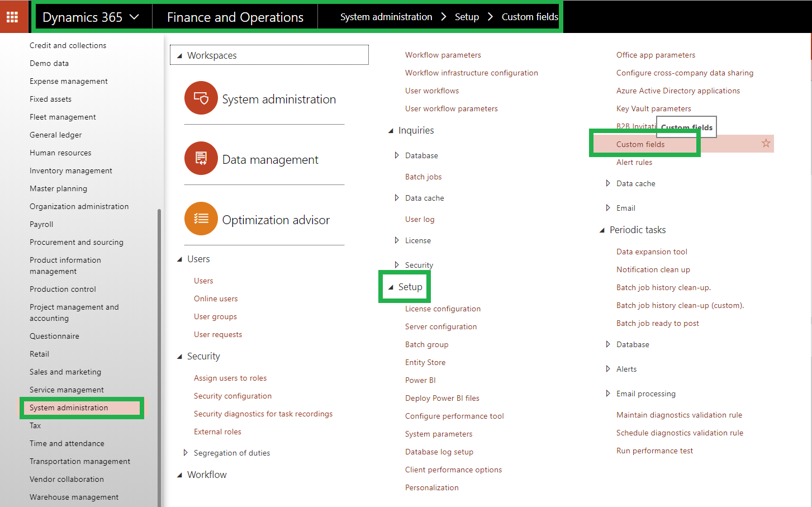Open User workflows
This screenshot has height=507, width=812.
click(x=431, y=90)
